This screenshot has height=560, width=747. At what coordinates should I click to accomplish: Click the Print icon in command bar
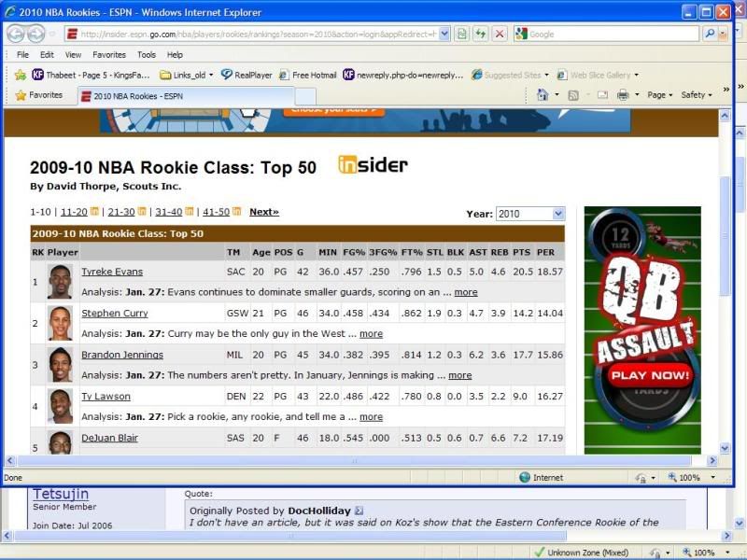click(623, 95)
